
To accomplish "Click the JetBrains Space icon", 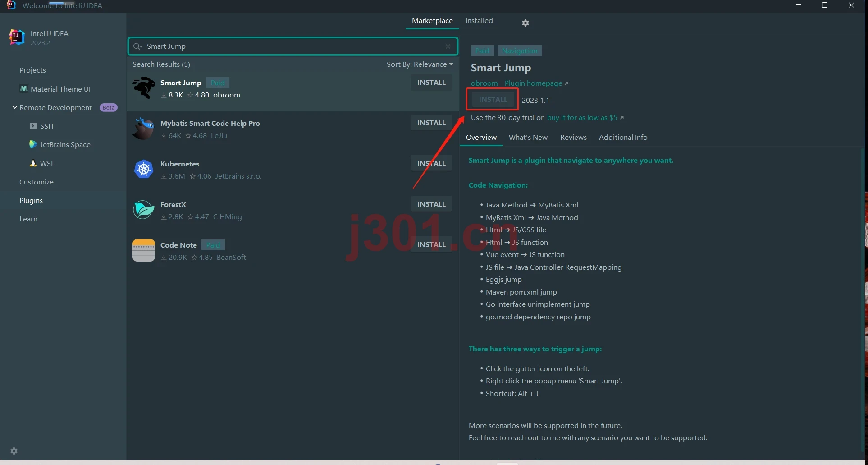I will (33, 144).
